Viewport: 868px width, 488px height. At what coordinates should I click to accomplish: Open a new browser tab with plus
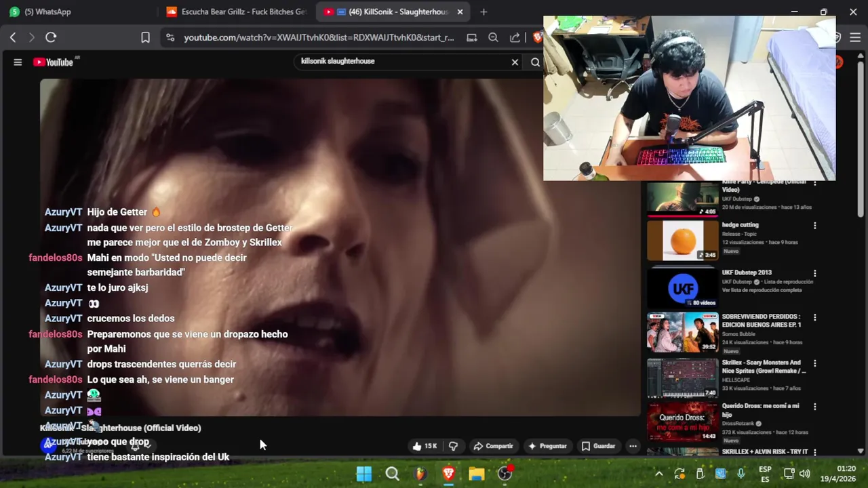pyautogui.click(x=484, y=12)
